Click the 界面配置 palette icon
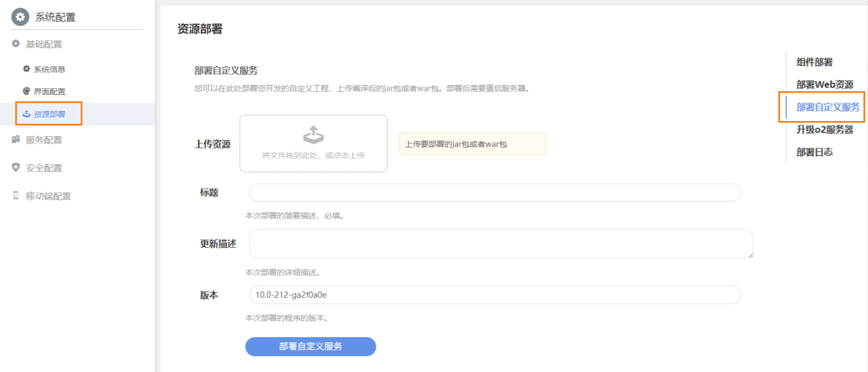868x372 pixels. pyautogui.click(x=27, y=92)
